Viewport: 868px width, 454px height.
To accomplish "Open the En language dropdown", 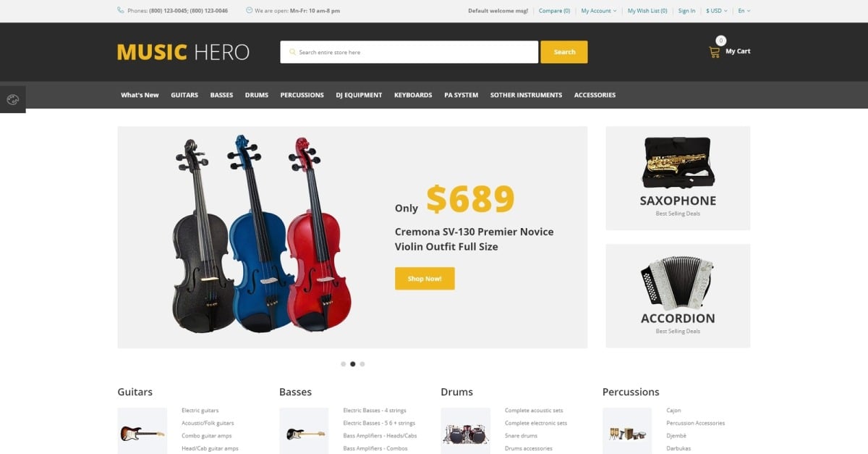I will [x=744, y=11].
